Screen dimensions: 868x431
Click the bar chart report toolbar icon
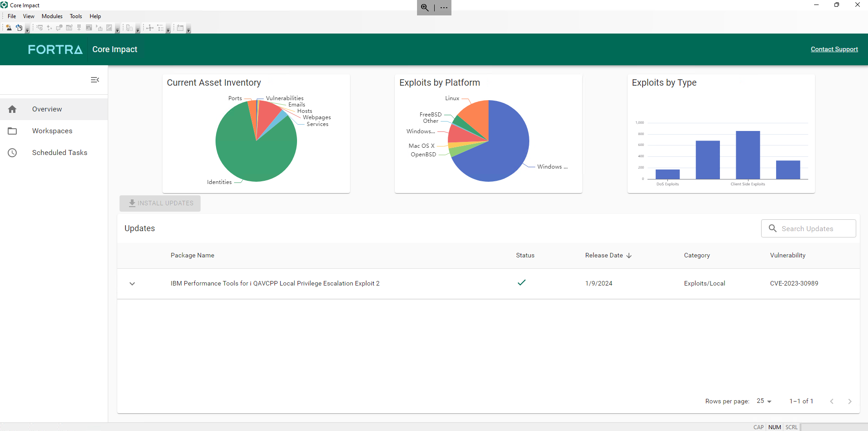(x=109, y=28)
